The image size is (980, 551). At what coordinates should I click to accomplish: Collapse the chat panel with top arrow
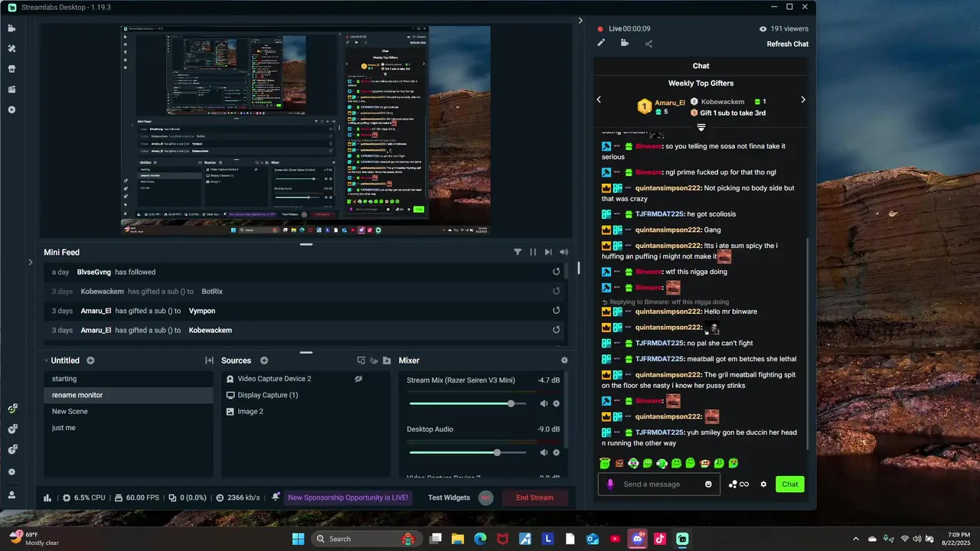[x=580, y=21]
